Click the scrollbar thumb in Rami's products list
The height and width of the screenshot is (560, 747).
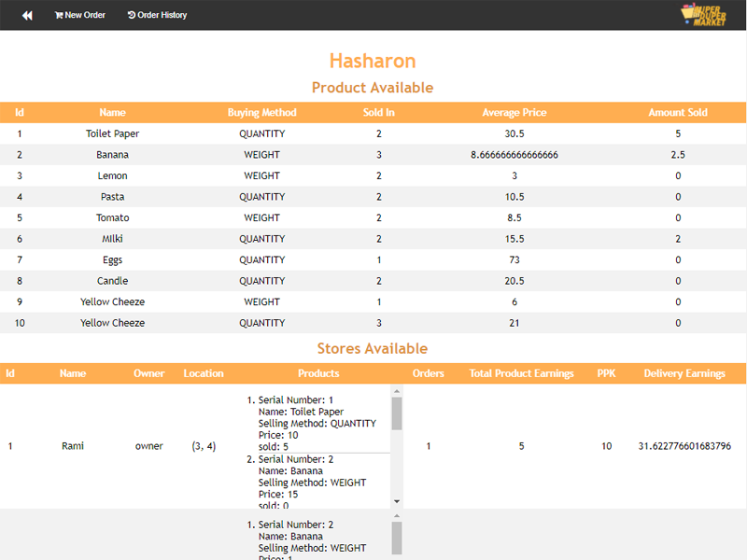point(397,413)
